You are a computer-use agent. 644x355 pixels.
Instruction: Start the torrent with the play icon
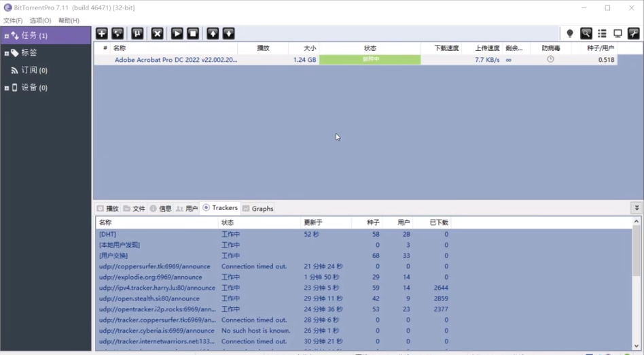[177, 33]
